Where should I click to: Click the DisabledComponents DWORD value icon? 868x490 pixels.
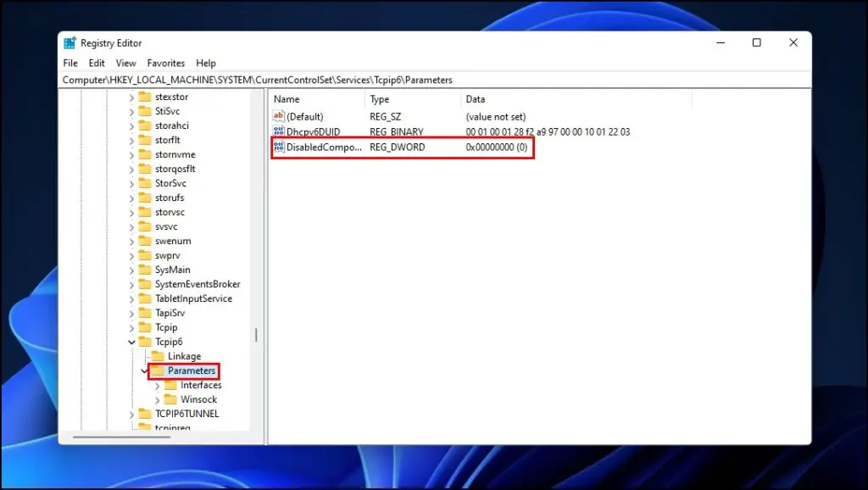[x=278, y=147]
